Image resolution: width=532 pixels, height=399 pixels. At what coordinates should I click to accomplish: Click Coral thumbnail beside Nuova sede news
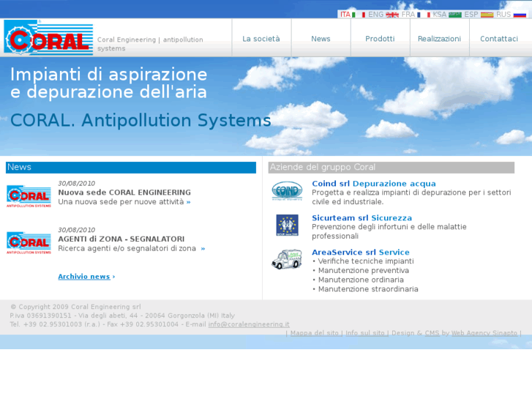[29, 196]
